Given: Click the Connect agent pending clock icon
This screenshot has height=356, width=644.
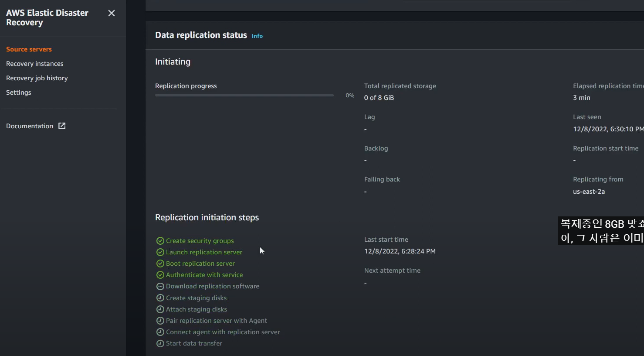Looking at the screenshot, I should coord(160,332).
